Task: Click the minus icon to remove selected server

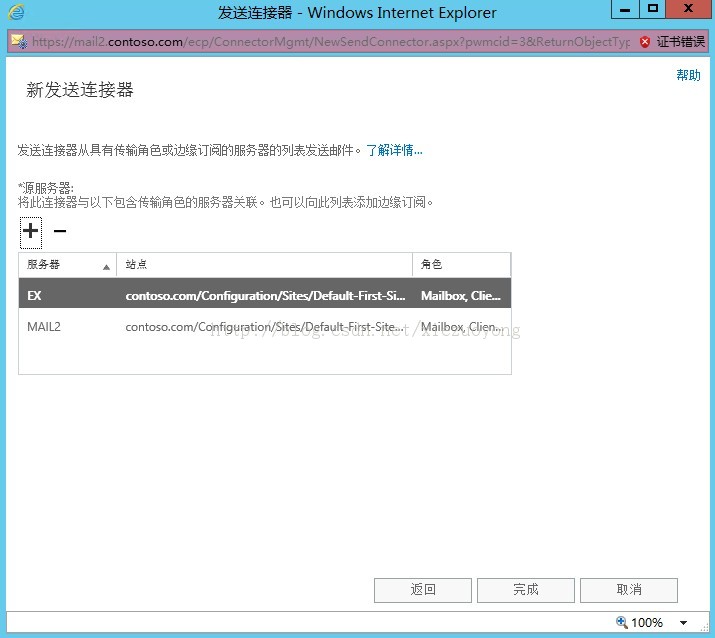Action: [60, 232]
